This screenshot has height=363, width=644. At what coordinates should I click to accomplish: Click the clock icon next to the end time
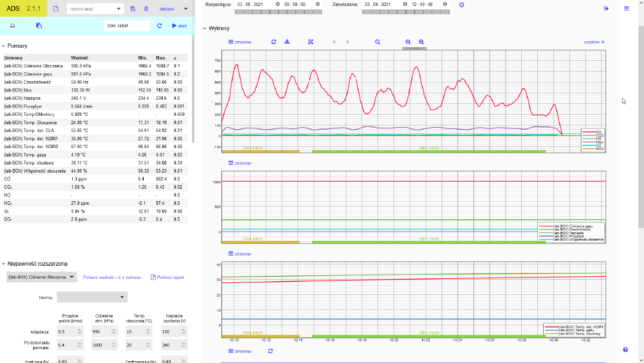coord(461,4)
